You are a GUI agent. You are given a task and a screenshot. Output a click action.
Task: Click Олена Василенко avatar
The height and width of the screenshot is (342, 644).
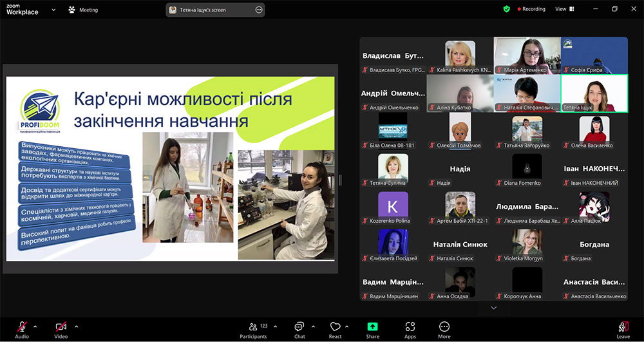coord(594,129)
